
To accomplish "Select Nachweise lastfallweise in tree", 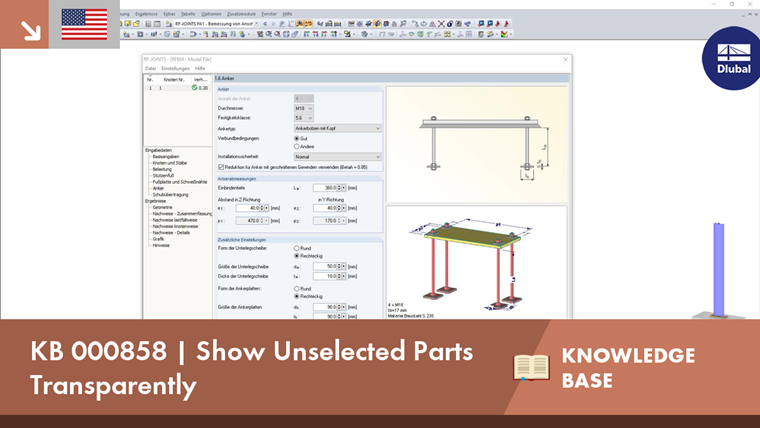I will point(175,220).
